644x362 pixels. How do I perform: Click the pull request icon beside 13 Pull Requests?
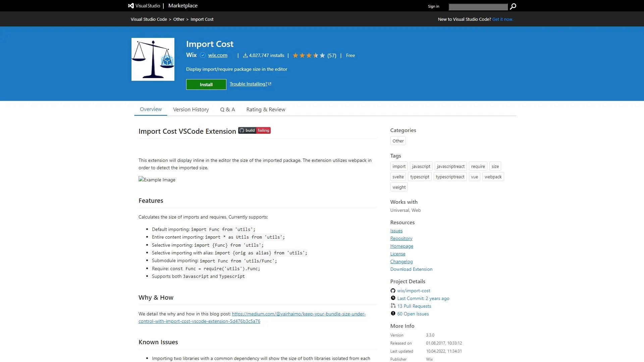point(393,306)
